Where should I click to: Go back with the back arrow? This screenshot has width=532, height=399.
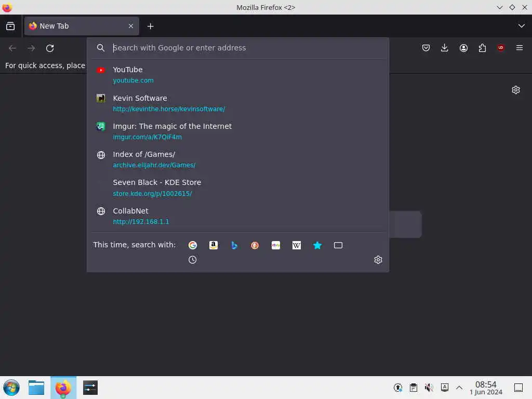tap(12, 48)
